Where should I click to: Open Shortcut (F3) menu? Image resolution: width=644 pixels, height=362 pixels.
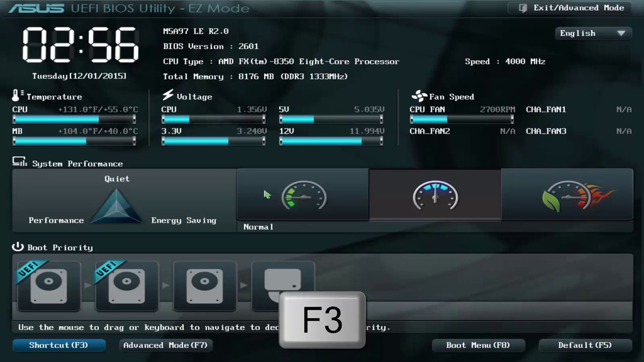coord(58,345)
